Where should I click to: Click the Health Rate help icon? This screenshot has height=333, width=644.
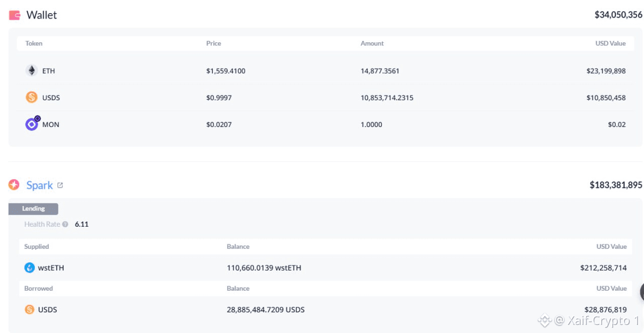pos(65,224)
